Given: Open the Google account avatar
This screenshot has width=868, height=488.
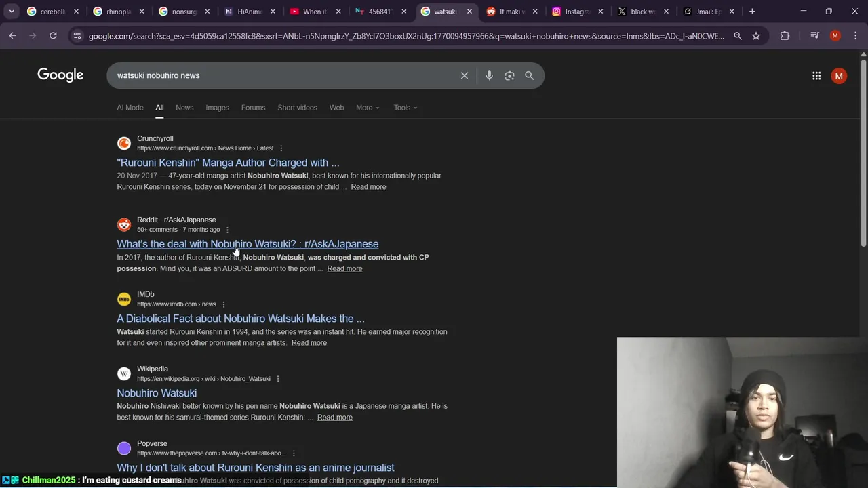Looking at the screenshot, I should [x=839, y=76].
